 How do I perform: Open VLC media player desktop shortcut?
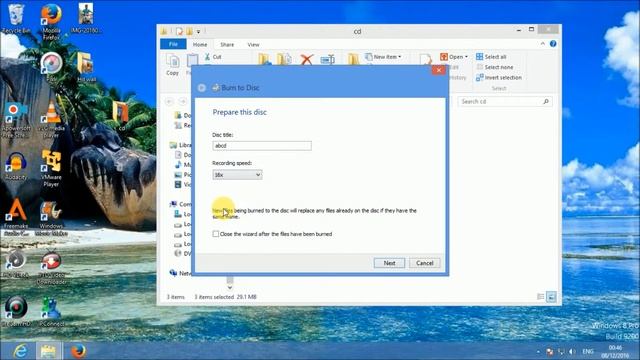coord(51,119)
